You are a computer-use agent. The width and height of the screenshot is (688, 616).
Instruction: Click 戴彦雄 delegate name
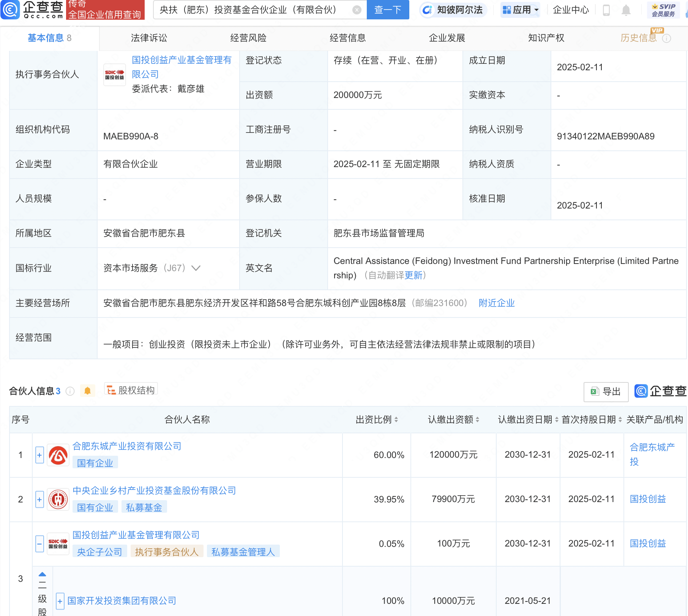point(191,89)
